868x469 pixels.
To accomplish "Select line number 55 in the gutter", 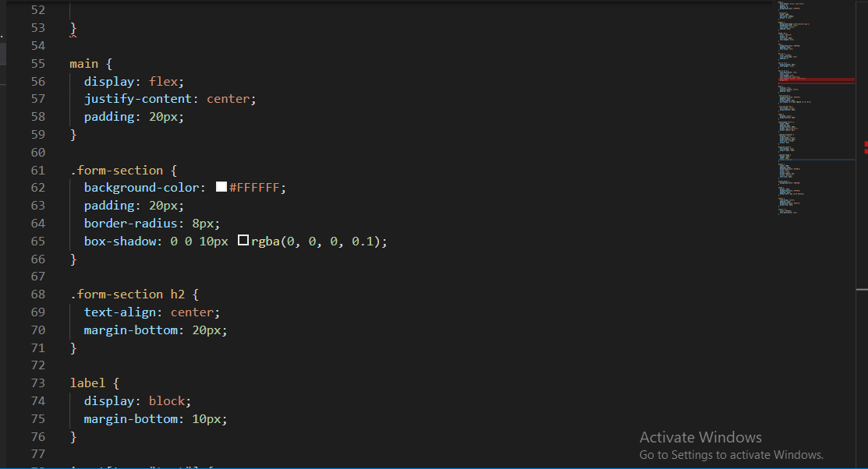I will click(x=37, y=64).
